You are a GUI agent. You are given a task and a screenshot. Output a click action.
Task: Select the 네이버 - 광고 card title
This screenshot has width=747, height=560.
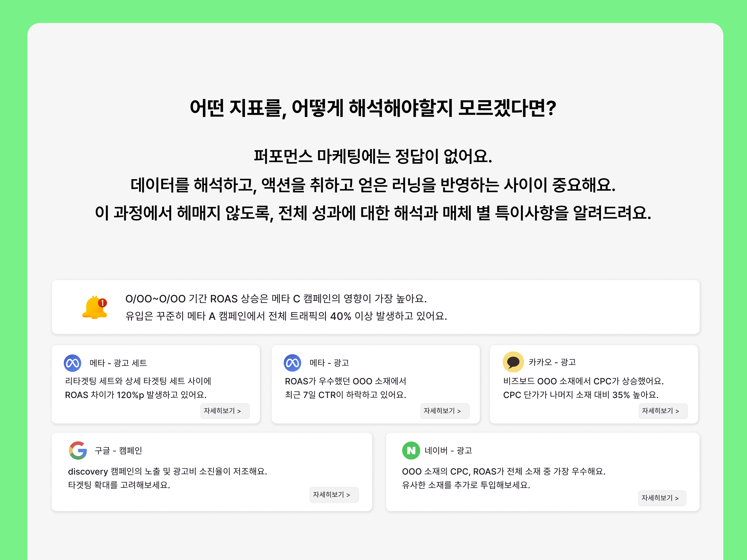point(448,450)
